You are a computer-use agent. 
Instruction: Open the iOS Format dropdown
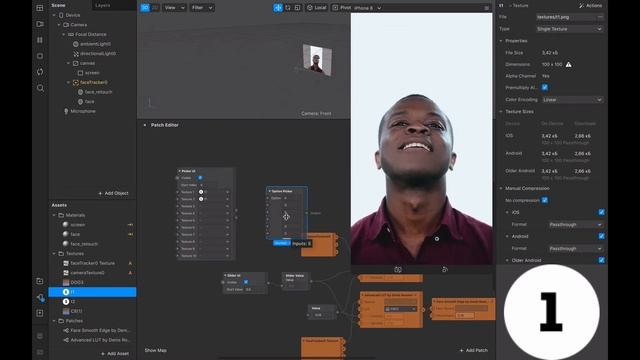coord(576,224)
